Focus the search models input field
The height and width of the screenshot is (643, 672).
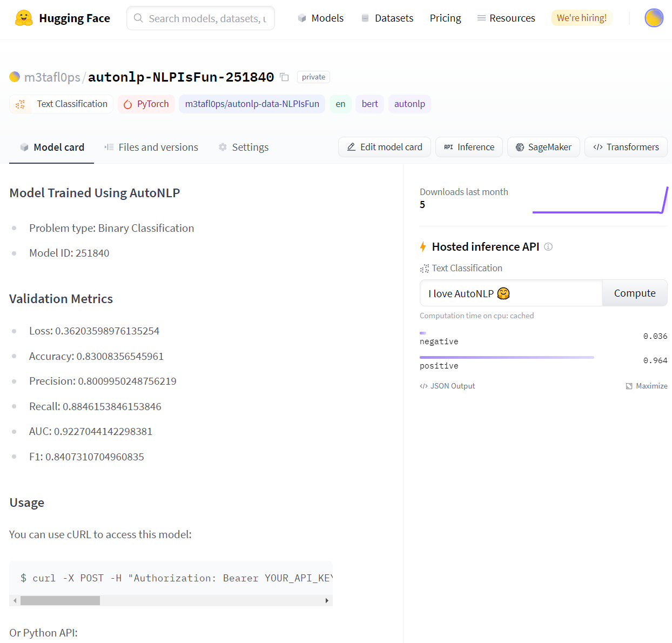coord(200,18)
